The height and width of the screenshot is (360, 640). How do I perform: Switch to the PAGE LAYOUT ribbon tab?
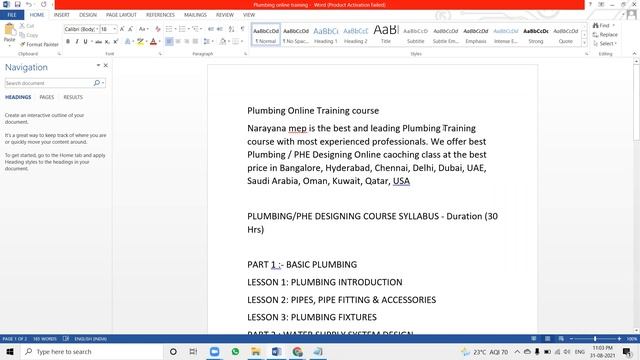pyautogui.click(x=121, y=15)
